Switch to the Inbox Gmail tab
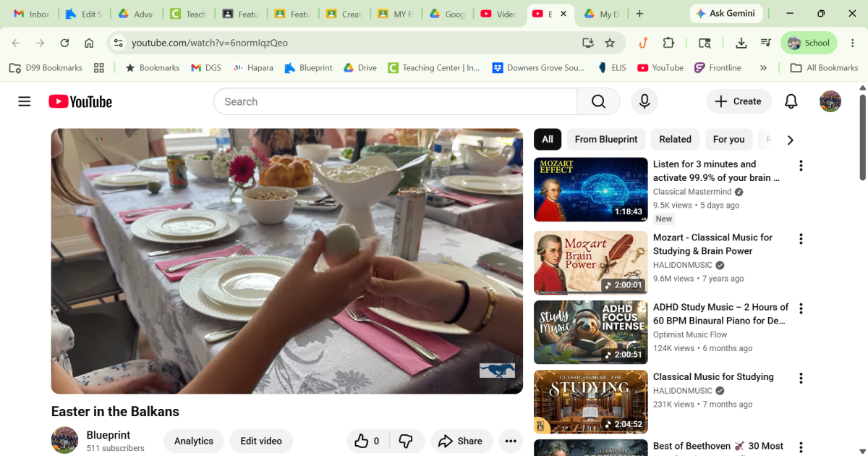868x456 pixels. tap(32, 14)
